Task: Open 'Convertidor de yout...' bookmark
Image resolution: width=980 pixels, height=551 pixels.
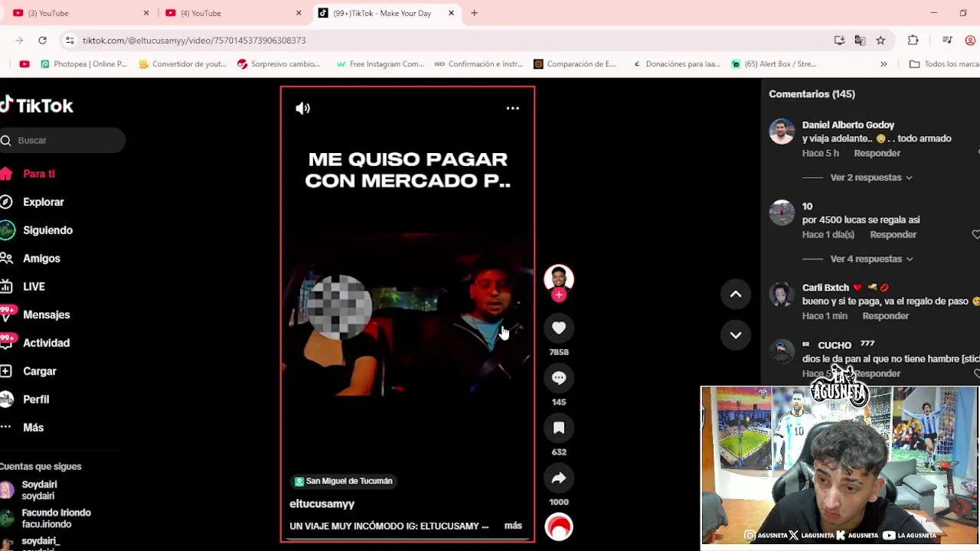Action: tap(182, 64)
